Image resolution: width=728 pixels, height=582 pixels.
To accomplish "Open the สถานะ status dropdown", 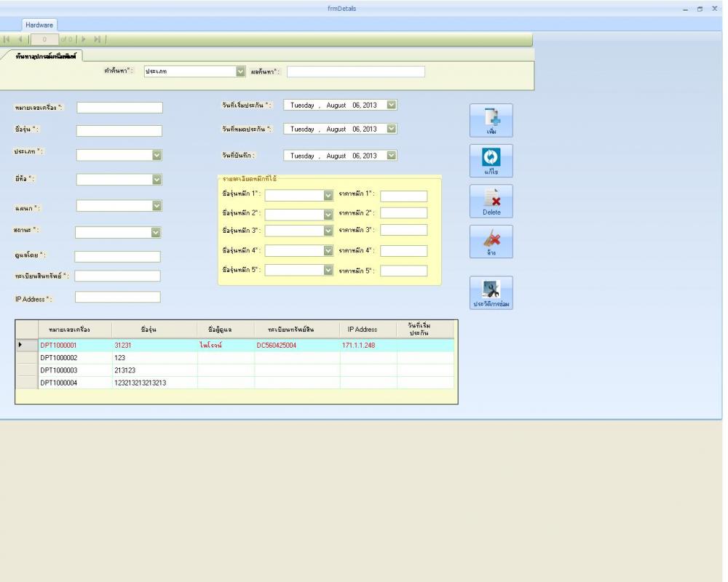I will point(156,232).
